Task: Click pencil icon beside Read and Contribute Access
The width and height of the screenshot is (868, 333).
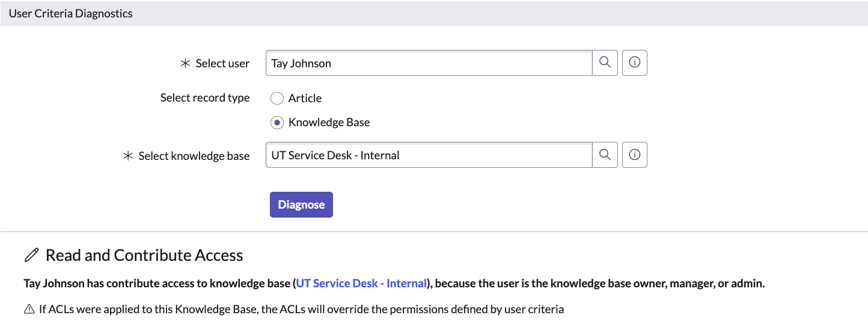Action: 31,255
